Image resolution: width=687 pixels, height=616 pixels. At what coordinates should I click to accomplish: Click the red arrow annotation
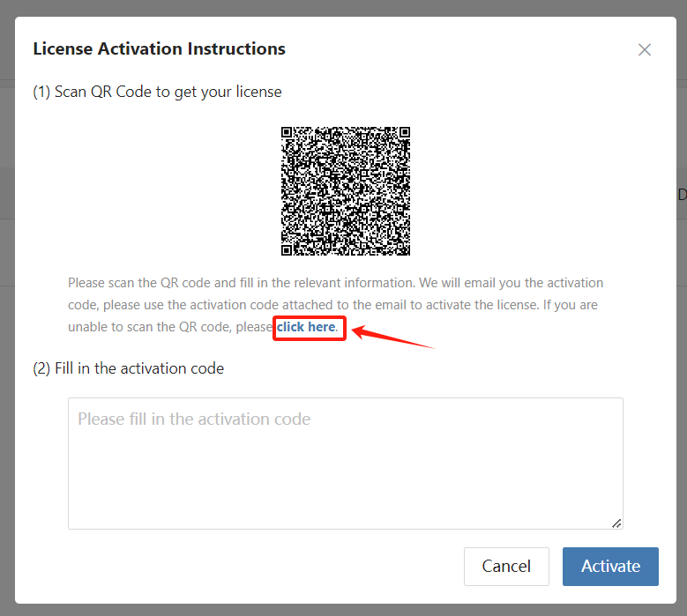tap(392, 337)
